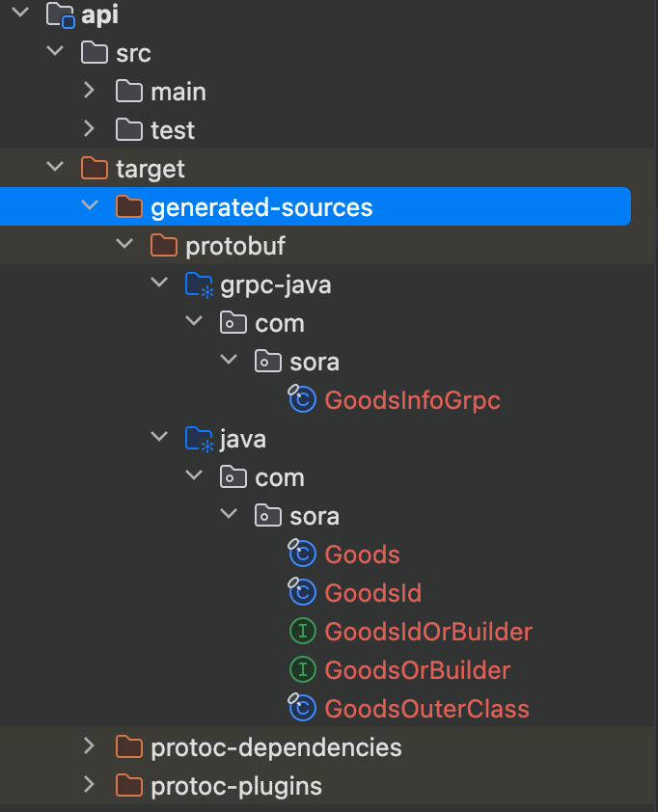Select the Goods class file
This screenshot has height=812, width=658.
(362, 555)
